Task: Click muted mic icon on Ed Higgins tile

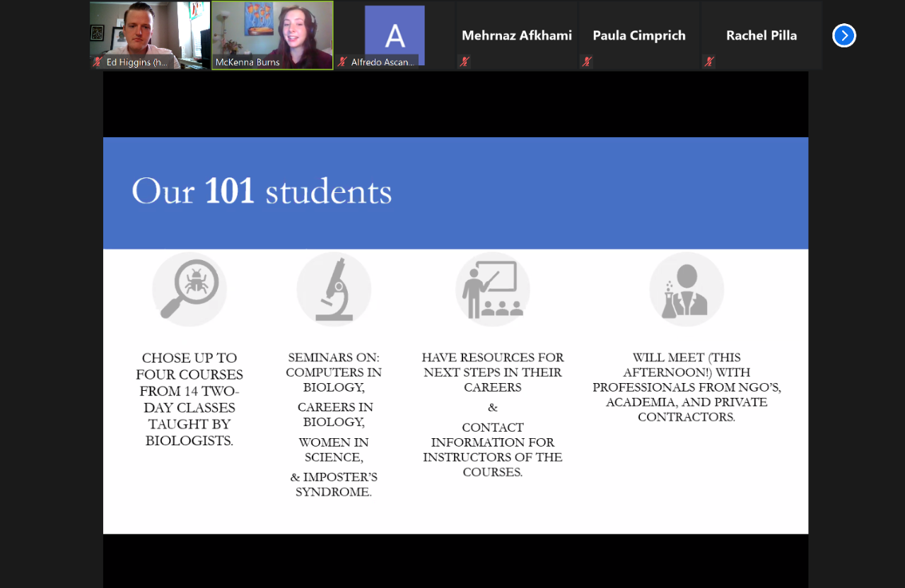Action: [98, 62]
